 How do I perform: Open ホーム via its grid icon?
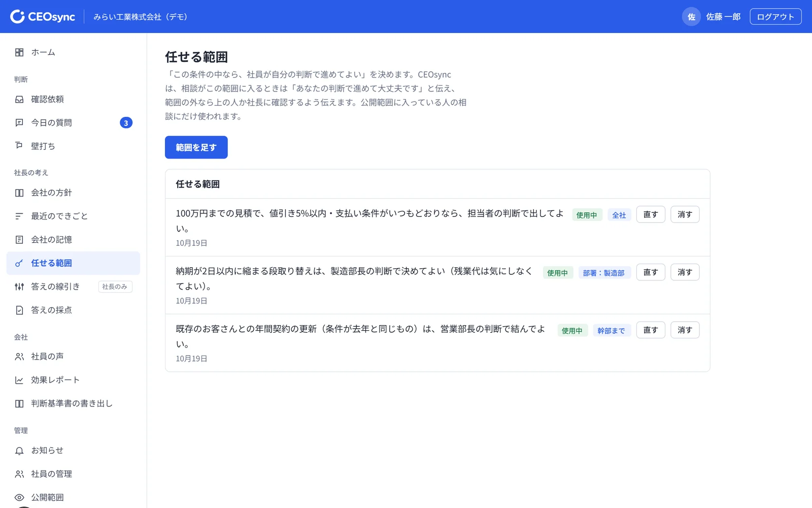coord(19,52)
